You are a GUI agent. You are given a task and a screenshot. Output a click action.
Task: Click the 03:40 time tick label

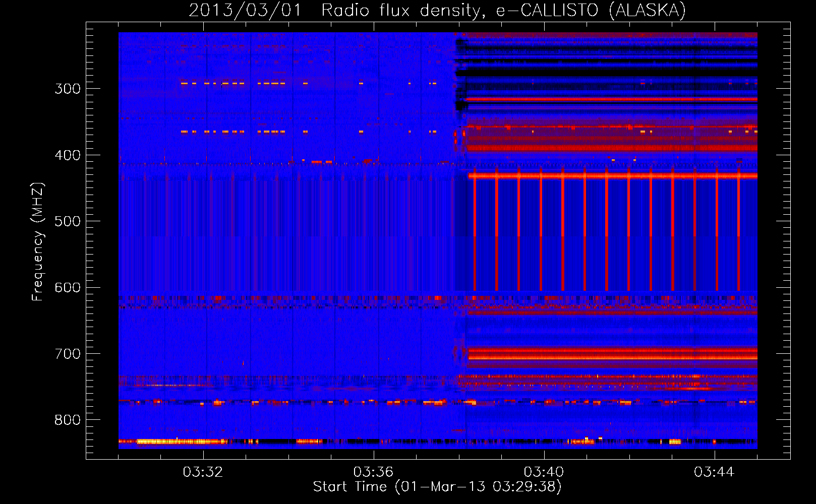[x=544, y=472]
